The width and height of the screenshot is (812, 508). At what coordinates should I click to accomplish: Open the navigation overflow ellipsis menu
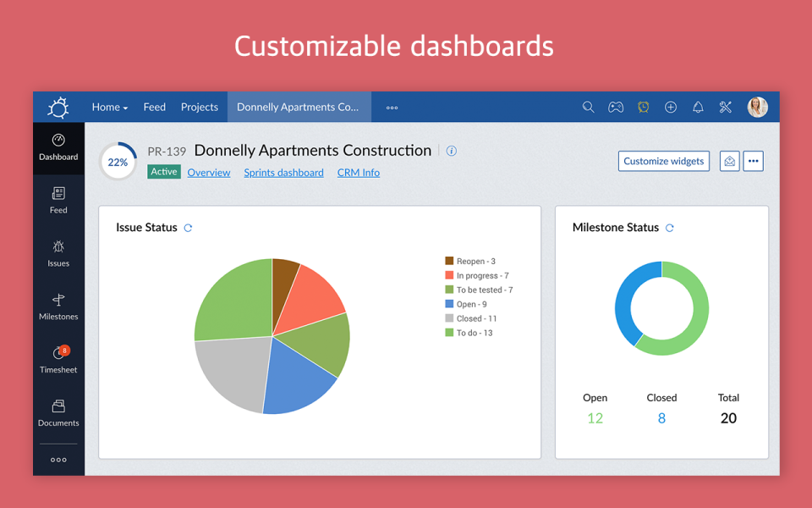[391, 107]
